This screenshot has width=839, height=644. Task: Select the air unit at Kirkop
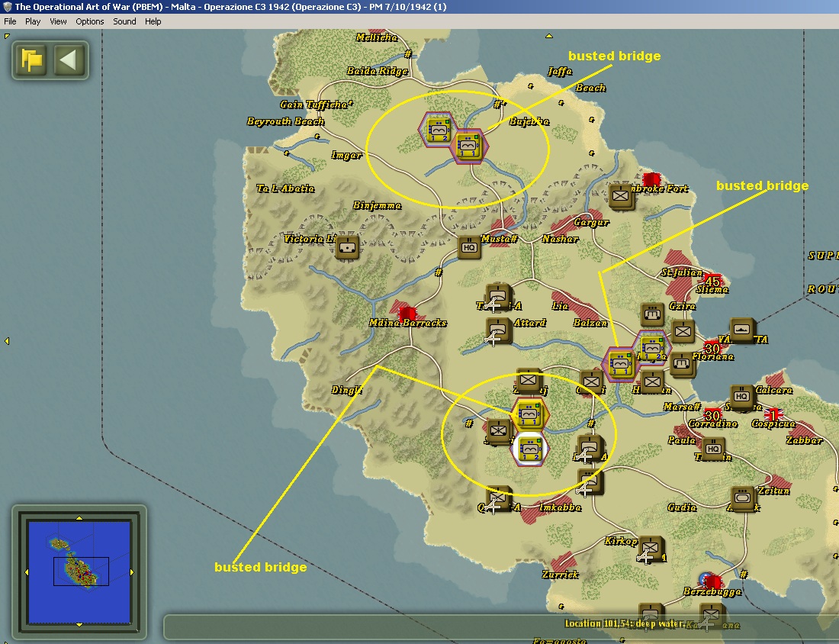(650, 549)
